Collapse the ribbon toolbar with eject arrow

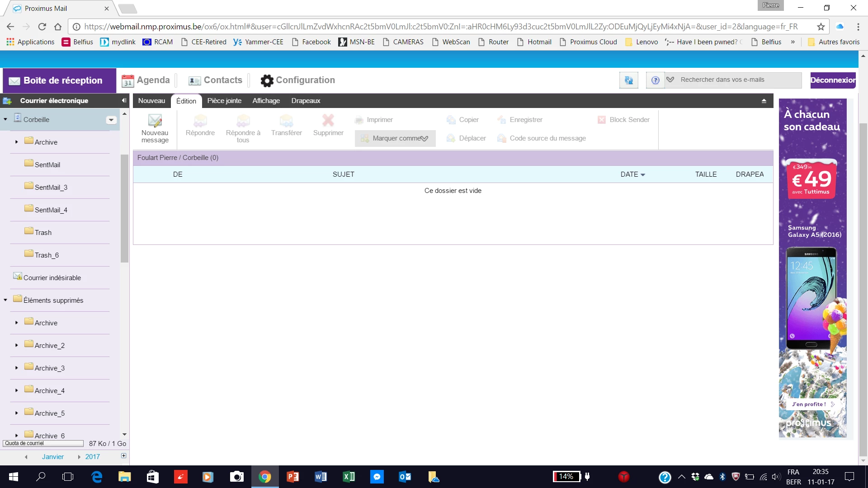(764, 101)
